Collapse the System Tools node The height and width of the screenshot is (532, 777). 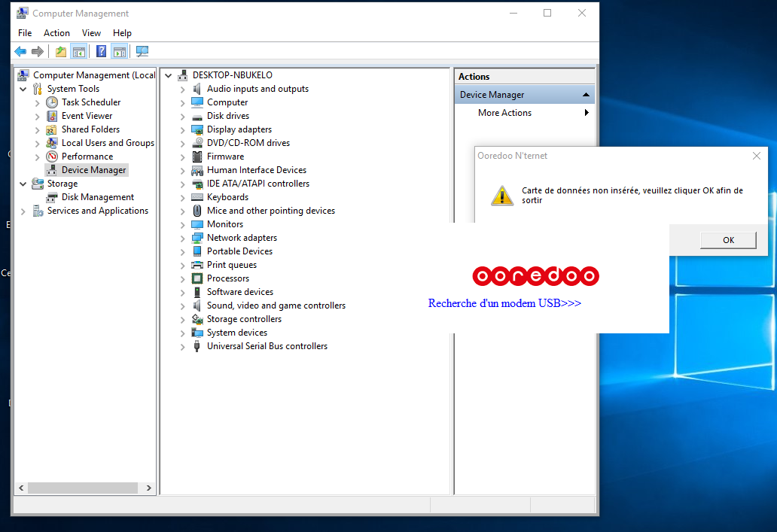click(23, 89)
